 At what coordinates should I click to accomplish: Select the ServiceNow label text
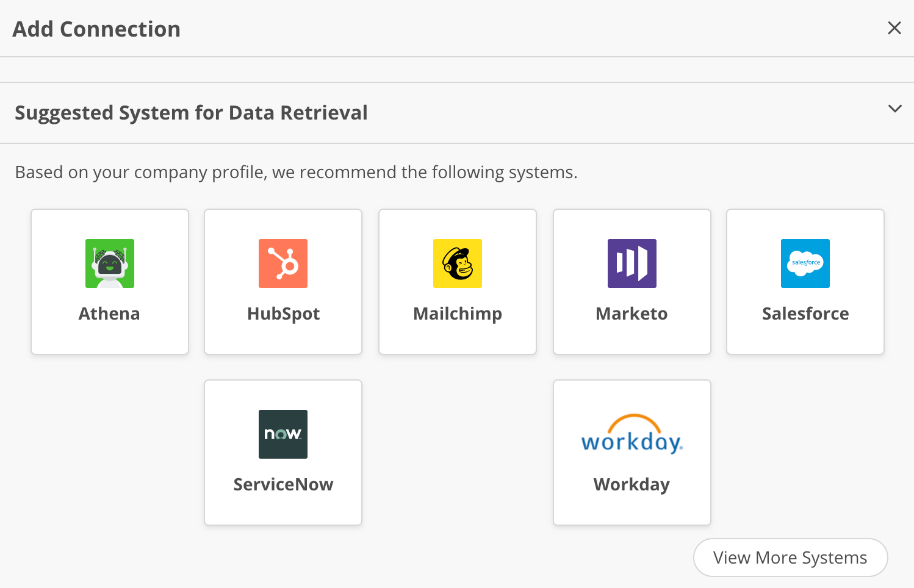283,484
